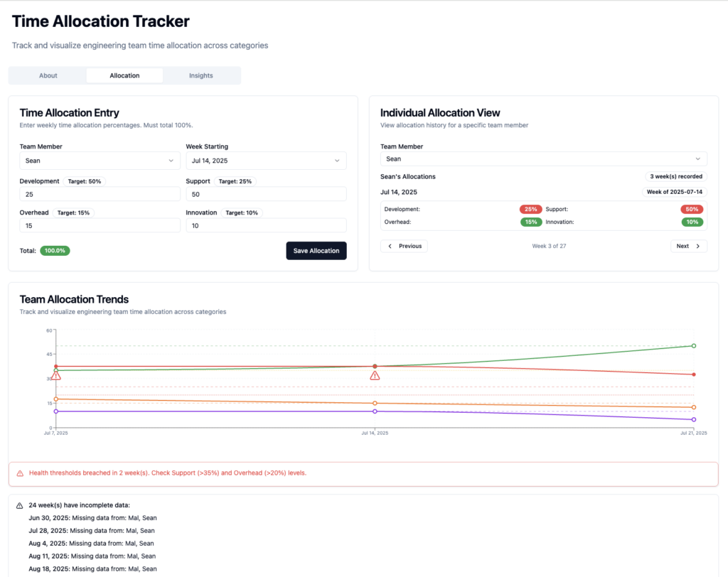Expand Team Member dropdown in Individual Allocation View
Image resolution: width=728 pixels, height=577 pixels.
click(x=544, y=159)
